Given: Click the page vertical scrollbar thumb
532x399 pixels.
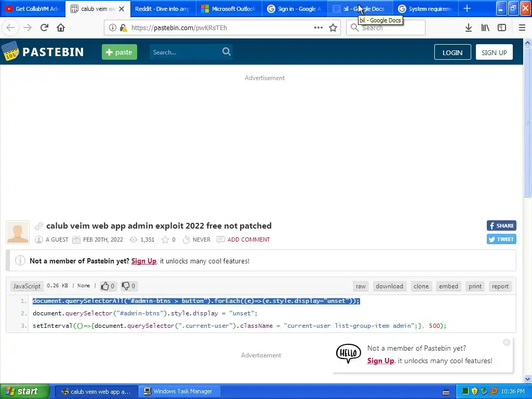Looking at the screenshot, I should [527, 122].
